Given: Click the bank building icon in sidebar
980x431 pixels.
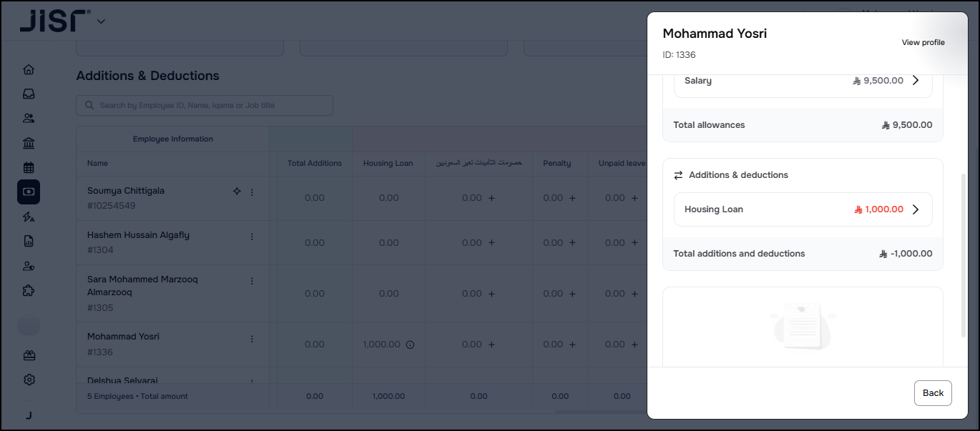Looking at the screenshot, I should 29,144.
